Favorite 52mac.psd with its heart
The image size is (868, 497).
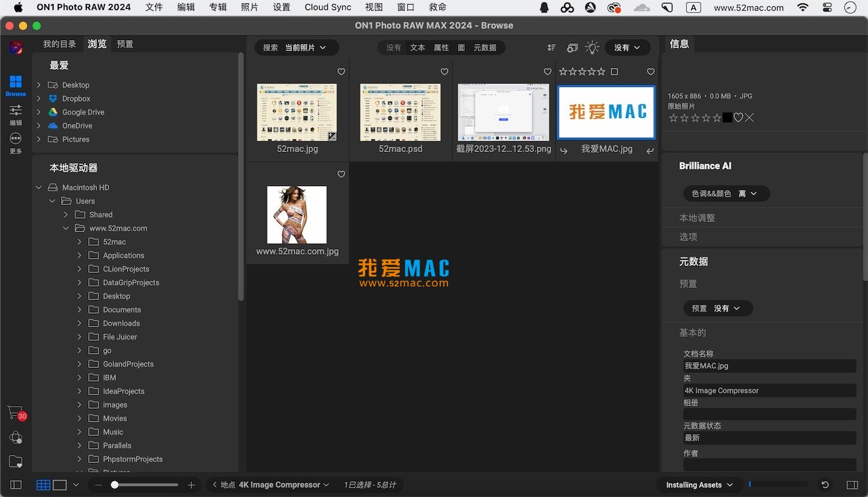coord(445,72)
